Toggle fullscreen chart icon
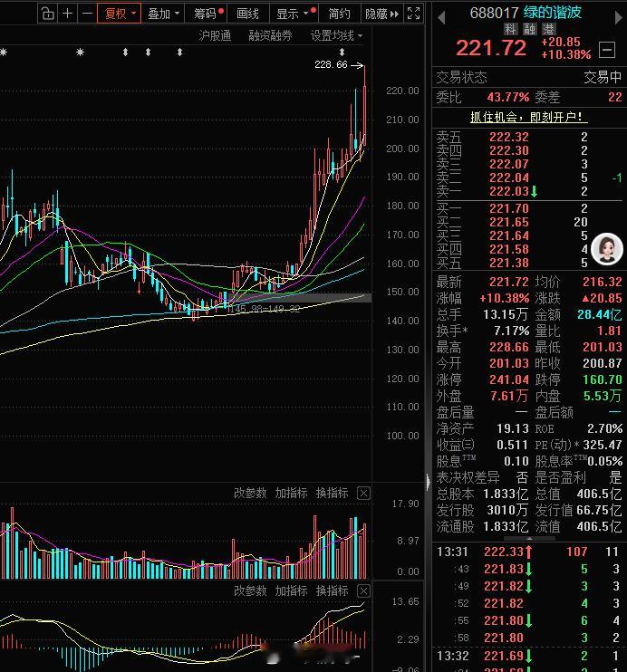Screen dimensions: 627x672 pos(413,14)
